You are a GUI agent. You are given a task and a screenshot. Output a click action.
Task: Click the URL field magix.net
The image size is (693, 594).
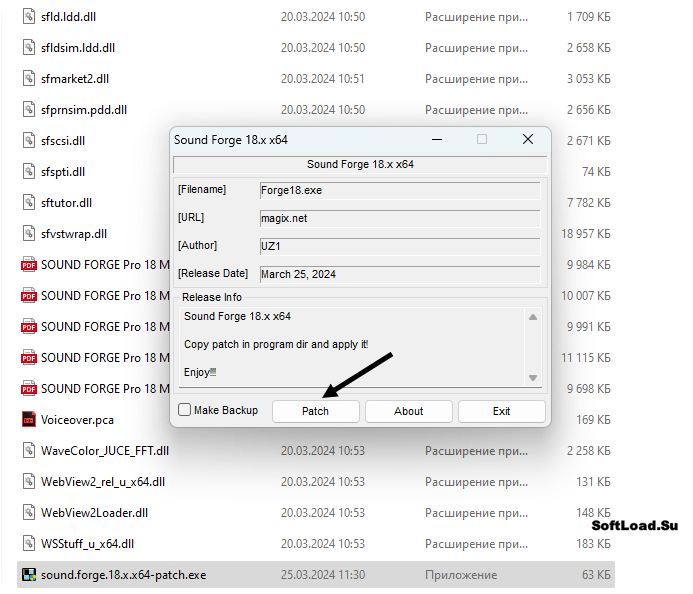400,218
